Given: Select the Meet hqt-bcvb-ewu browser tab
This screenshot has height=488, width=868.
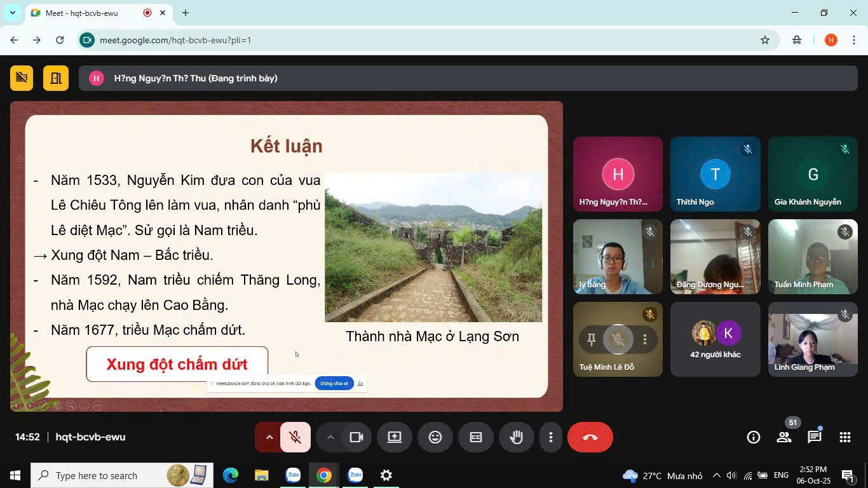Looking at the screenshot, I should point(89,13).
